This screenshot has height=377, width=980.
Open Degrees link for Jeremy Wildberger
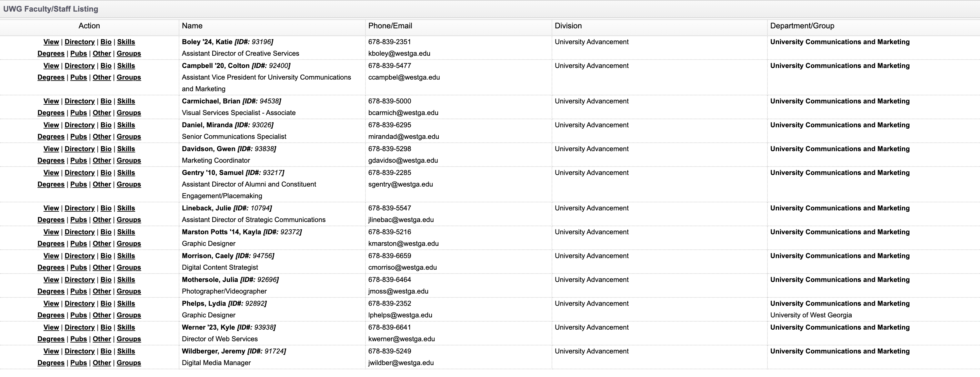51,362
